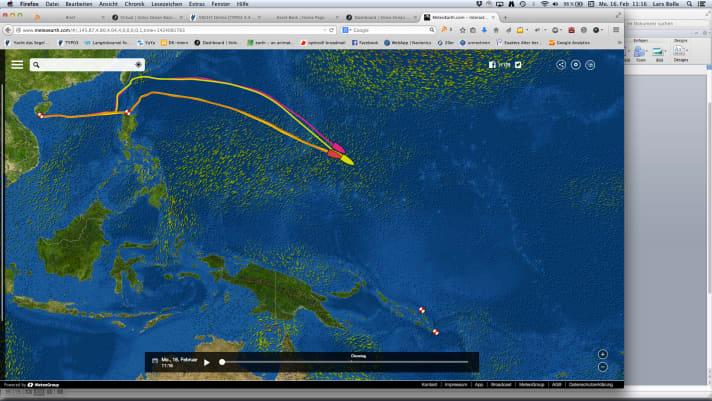Click the Datenschutzerklärung footer link
The width and height of the screenshot is (712, 401).
595,384
